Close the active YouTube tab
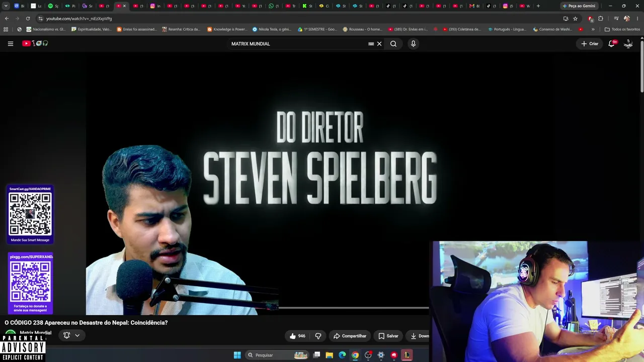The height and width of the screenshot is (362, 644). (124, 6)
